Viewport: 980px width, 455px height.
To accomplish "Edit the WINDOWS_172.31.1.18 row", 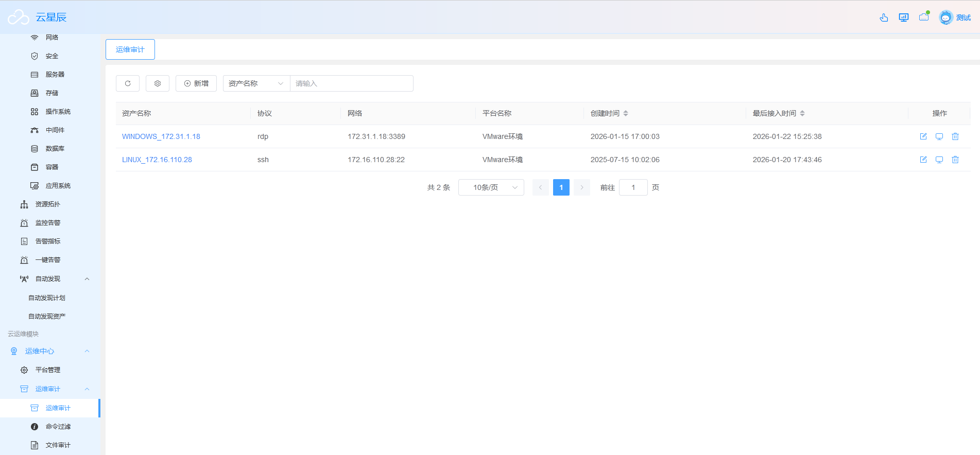I will click(x=923, y=136).
